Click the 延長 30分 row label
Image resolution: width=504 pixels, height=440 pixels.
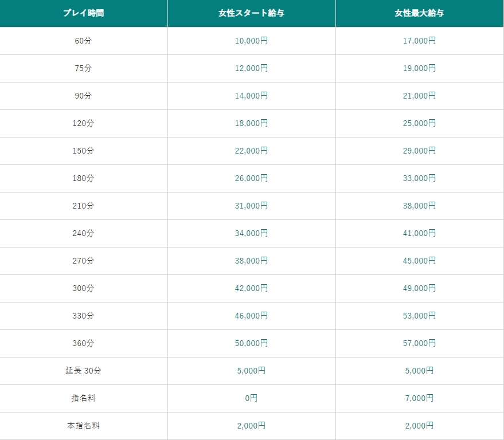coord(83,371)
